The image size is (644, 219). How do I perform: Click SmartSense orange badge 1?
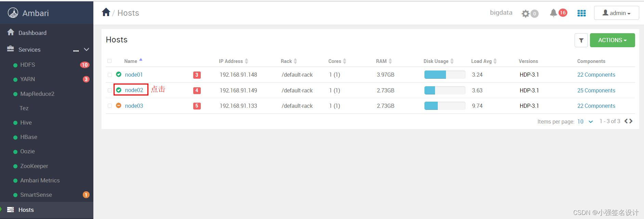86,195
